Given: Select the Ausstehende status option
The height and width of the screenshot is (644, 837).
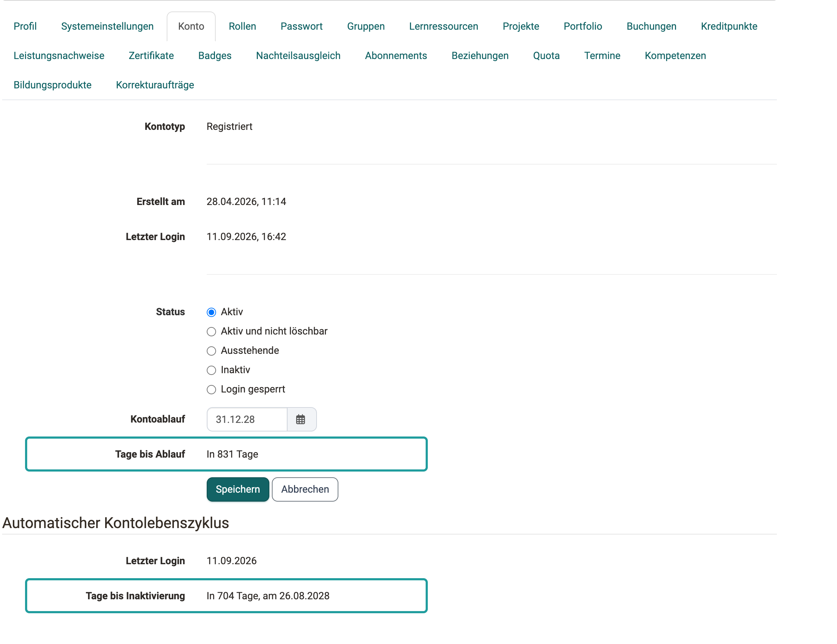Looking at the screenshot, I should 211,351.
